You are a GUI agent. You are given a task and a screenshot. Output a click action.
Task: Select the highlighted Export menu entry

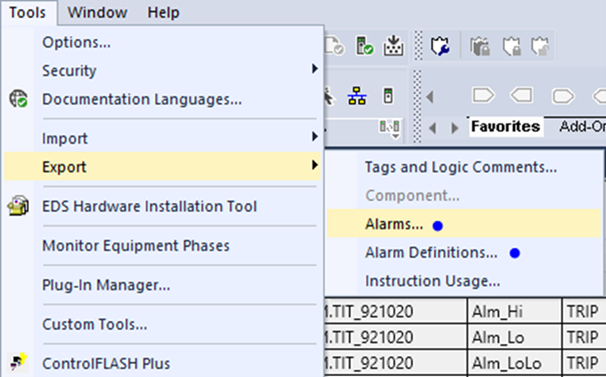tap(162, 166)
